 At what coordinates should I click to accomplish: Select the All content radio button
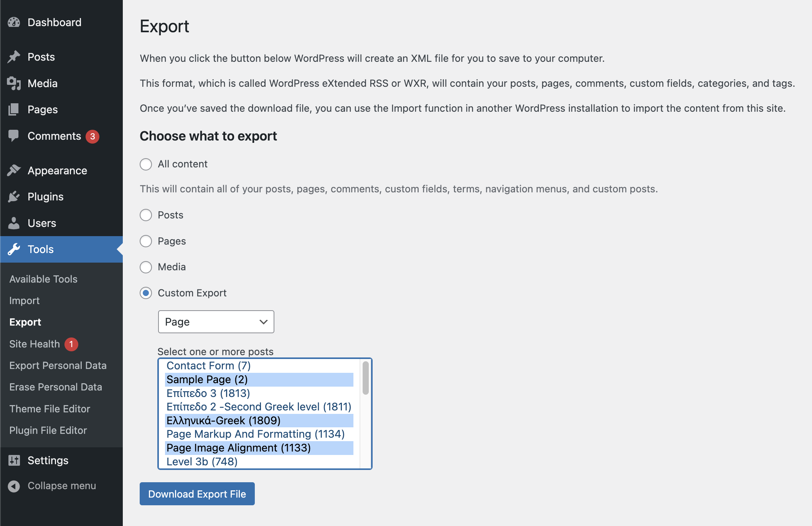(146, 164)
